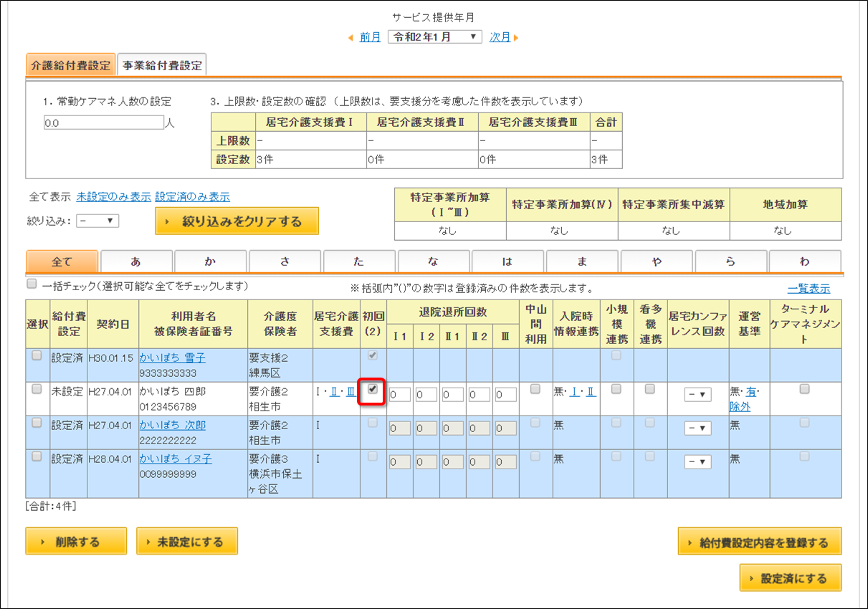Click the left arrow icon beside 前月
Screen dimensions: 868x609
350,37
